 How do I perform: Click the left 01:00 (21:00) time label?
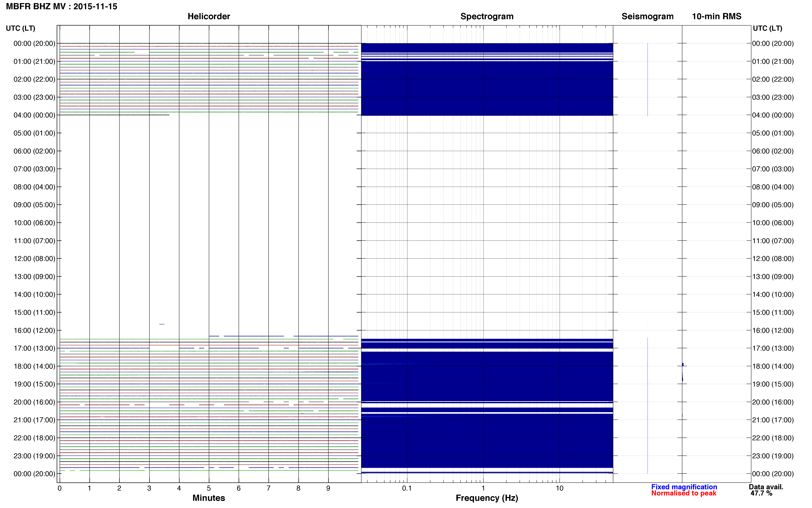(x=34, y=62)
